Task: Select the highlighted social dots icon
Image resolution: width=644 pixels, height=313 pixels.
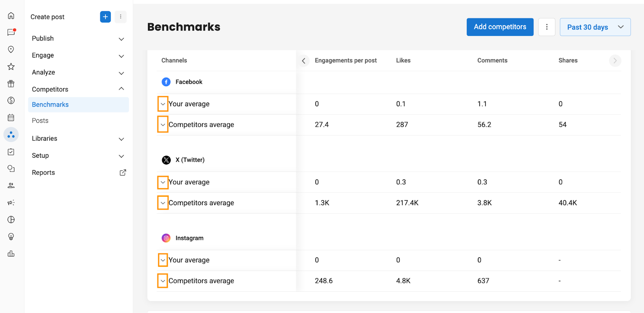Action: pos(11,134)
